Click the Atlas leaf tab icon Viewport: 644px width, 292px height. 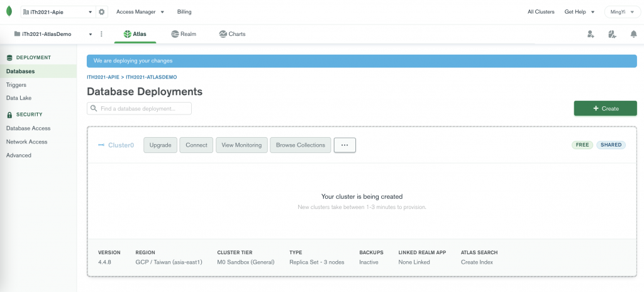pyautogui.click(x=127, y=34)
